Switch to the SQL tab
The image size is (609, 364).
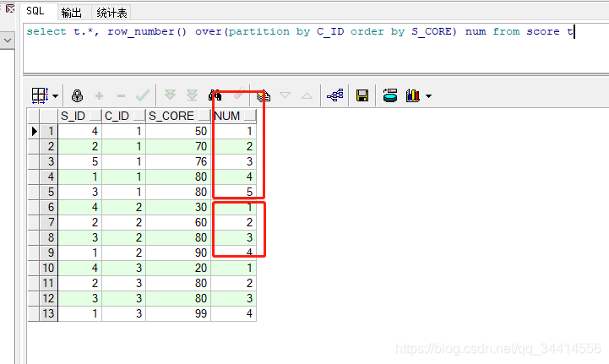pos(35,11)
